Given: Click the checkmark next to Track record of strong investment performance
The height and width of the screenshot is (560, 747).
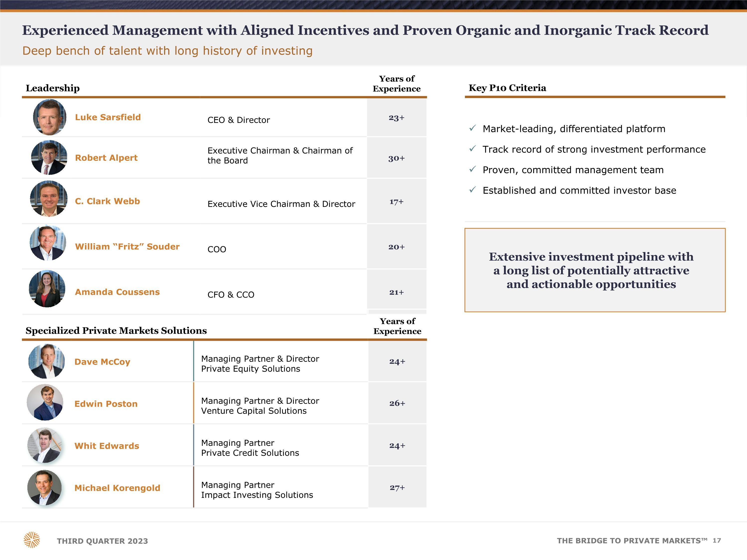Looking at the screenshot, I should pyautogui.click(x=473, y=149).
